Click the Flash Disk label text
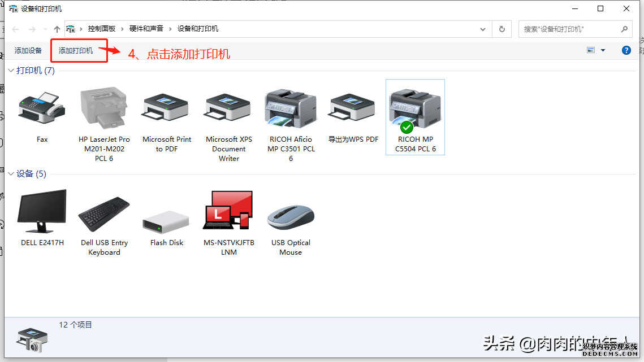The height and width of the screenshot is (362, 644). tap(167, 243)
